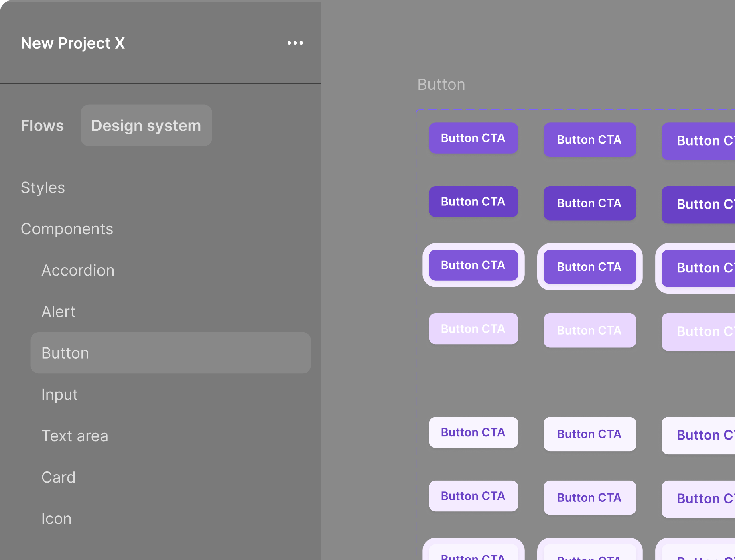This screenshot has width=735, height=560.
Task: Click the highlighted Button sidebar item
Action: pos(171,353)
